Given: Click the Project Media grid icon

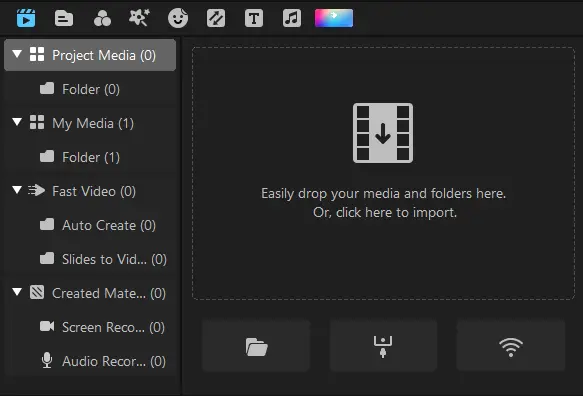Looking at the screenshot, I should click(37, 54).
